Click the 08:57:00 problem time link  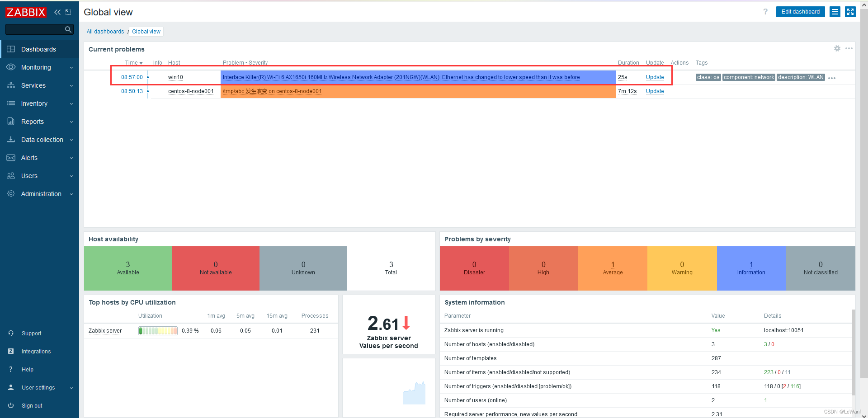[132, 77]
